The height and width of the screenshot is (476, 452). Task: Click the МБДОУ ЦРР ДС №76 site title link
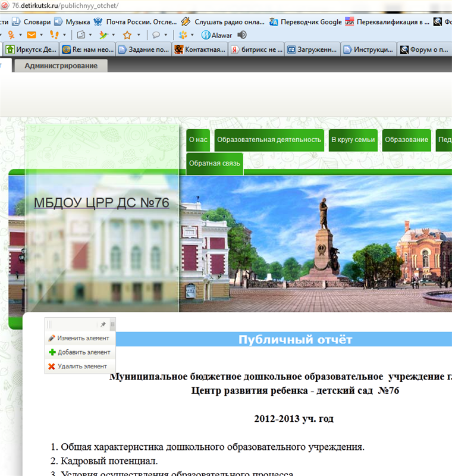point(101,203)
